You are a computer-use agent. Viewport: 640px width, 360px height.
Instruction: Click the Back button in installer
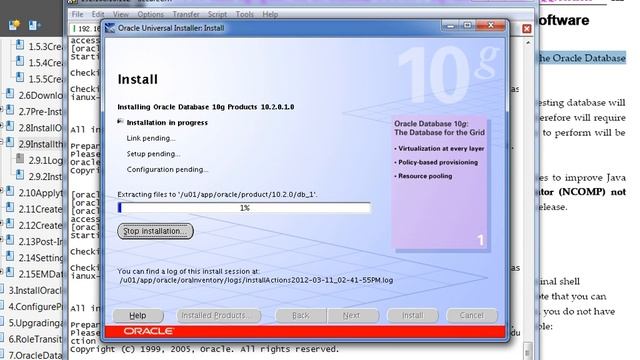[300, 316]
